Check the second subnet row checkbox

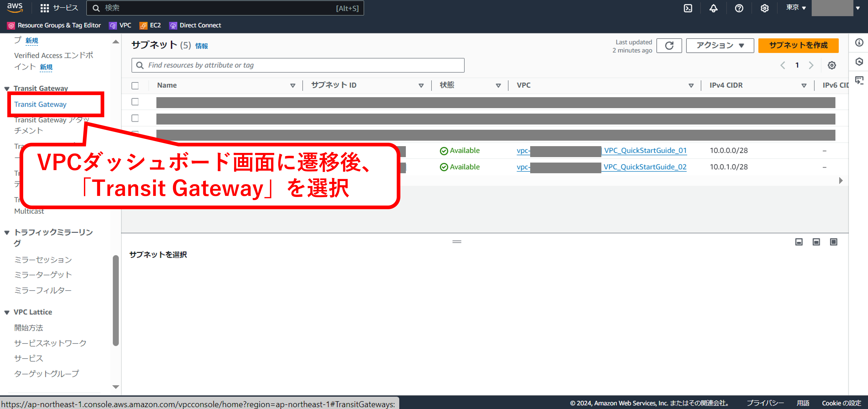point(135,118)
